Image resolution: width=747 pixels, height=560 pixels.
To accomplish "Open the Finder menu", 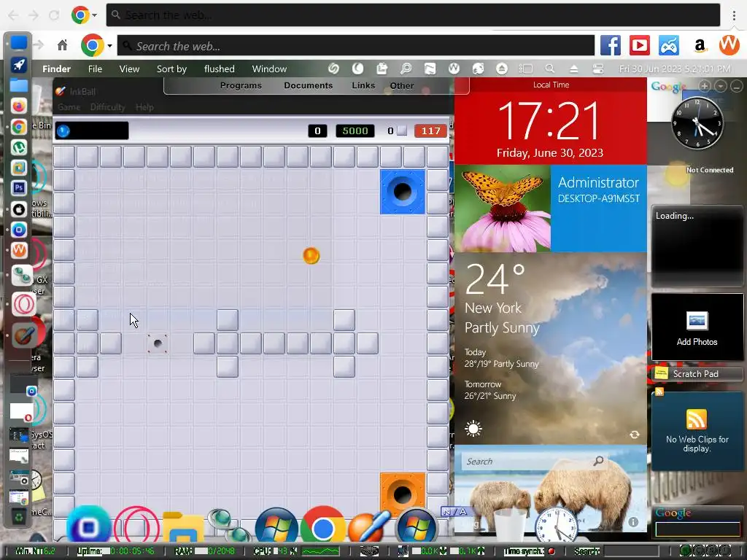I will pyautogui.click(x=56, y=69).
